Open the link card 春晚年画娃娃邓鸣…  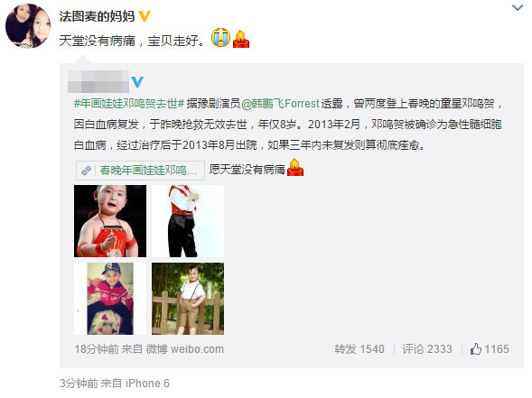click(140, 171)
